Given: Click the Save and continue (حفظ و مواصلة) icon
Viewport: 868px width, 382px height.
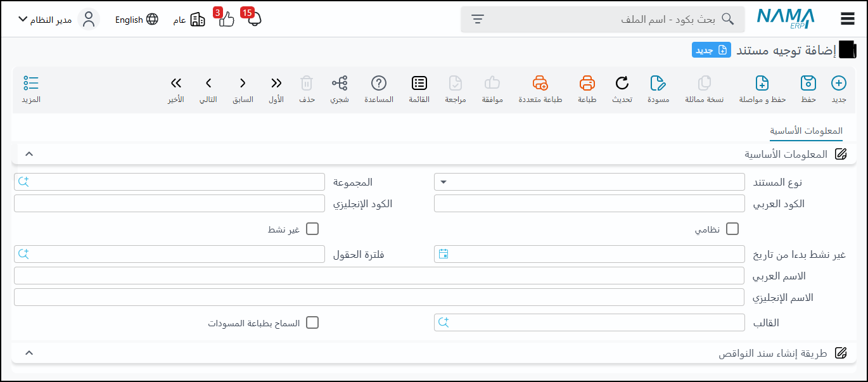Looking at the screenshot, I should click(762, 83).
